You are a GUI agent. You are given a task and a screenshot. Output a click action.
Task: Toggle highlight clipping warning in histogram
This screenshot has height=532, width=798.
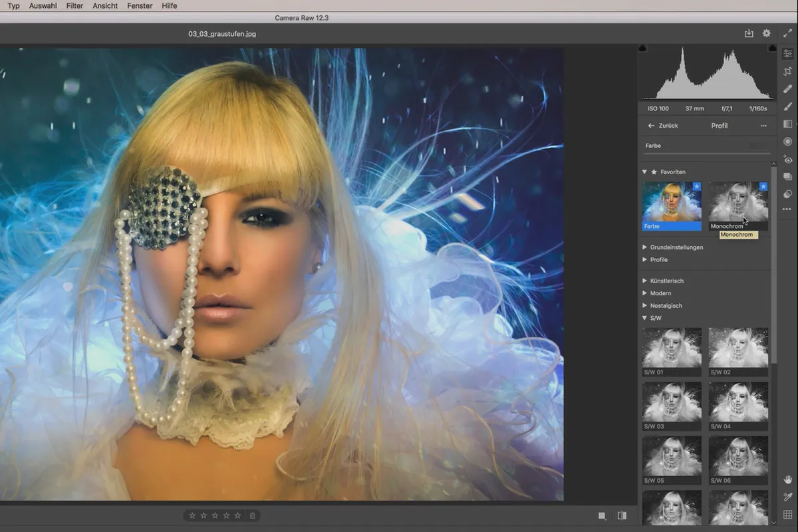pos(772,49)
